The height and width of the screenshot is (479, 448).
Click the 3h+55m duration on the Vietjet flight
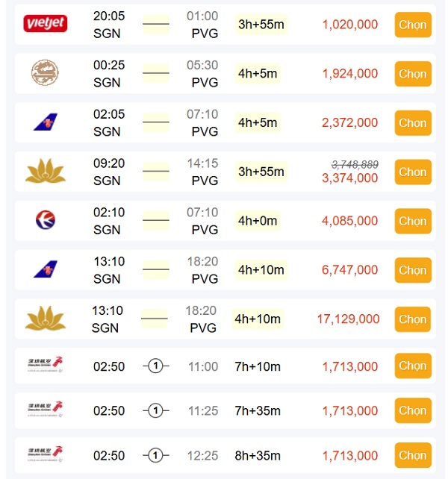coord(261,25)
